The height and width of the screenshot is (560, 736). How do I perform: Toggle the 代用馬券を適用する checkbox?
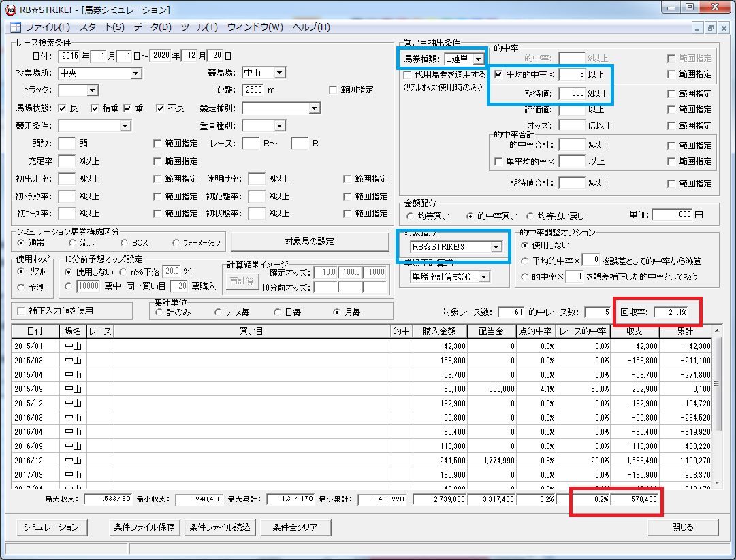pos(407,75)
